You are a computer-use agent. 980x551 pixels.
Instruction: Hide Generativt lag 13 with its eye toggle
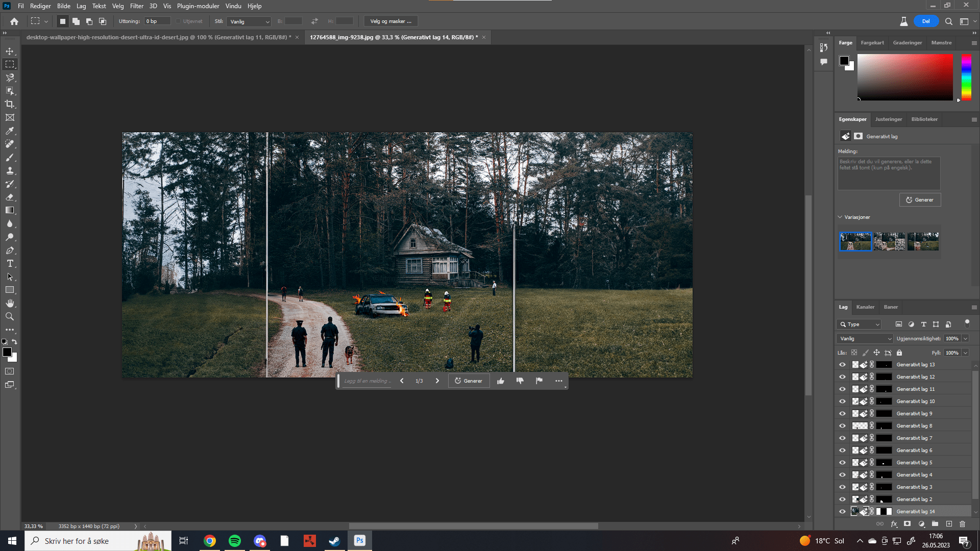[x=842, y=364]
